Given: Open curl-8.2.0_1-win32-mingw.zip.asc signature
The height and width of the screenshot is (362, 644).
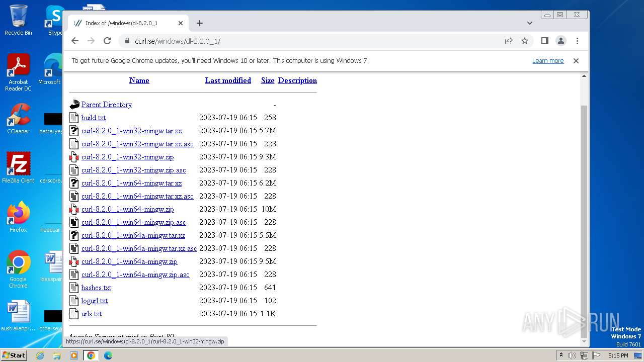Looking at the screenshot, I should 133,170.
